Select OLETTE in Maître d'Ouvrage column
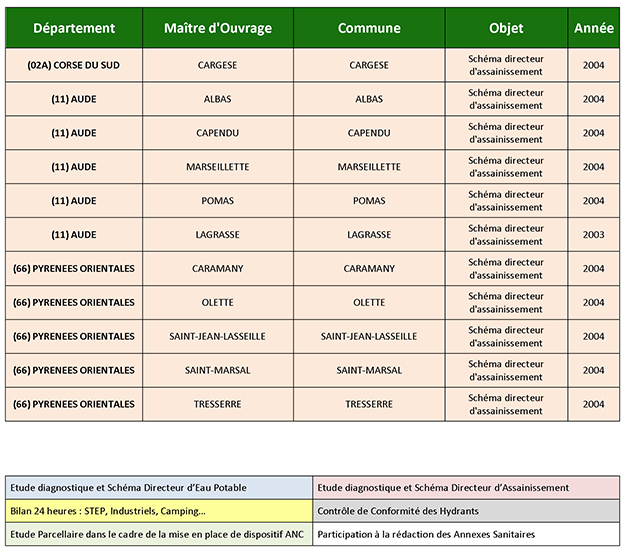The image size is (627, 553). [x=218, y=303]
